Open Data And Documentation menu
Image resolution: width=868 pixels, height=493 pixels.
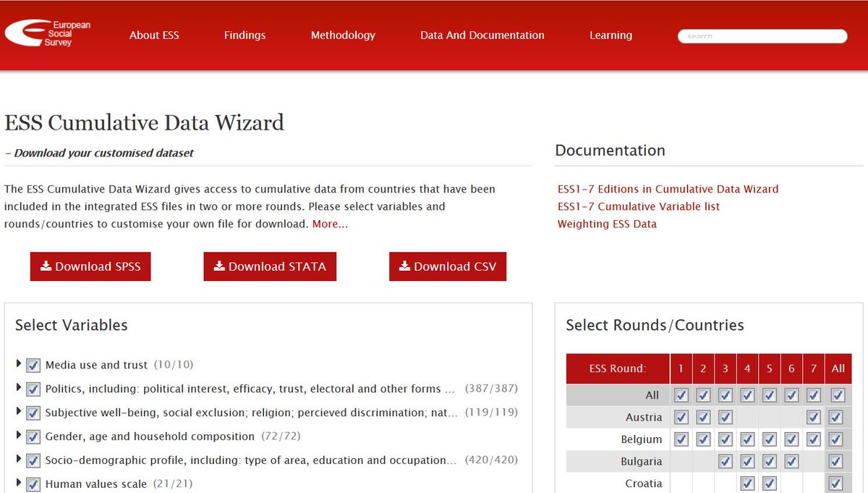click(482, 35)
